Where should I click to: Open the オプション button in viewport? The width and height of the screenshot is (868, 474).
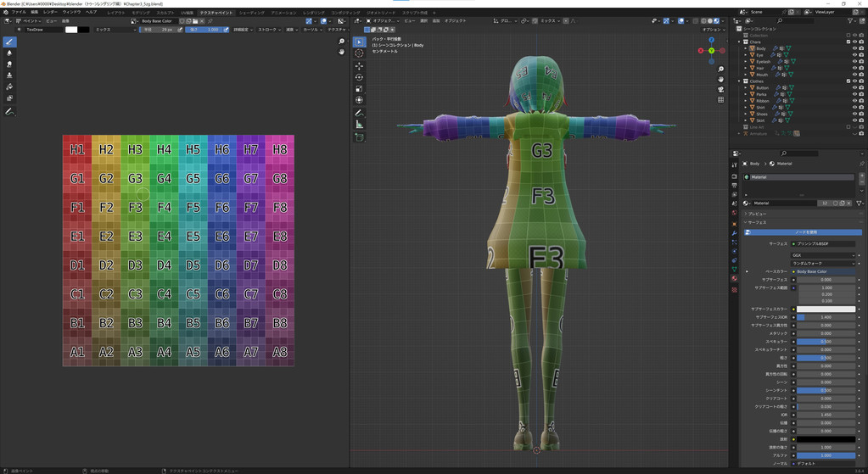click(712, 30)
